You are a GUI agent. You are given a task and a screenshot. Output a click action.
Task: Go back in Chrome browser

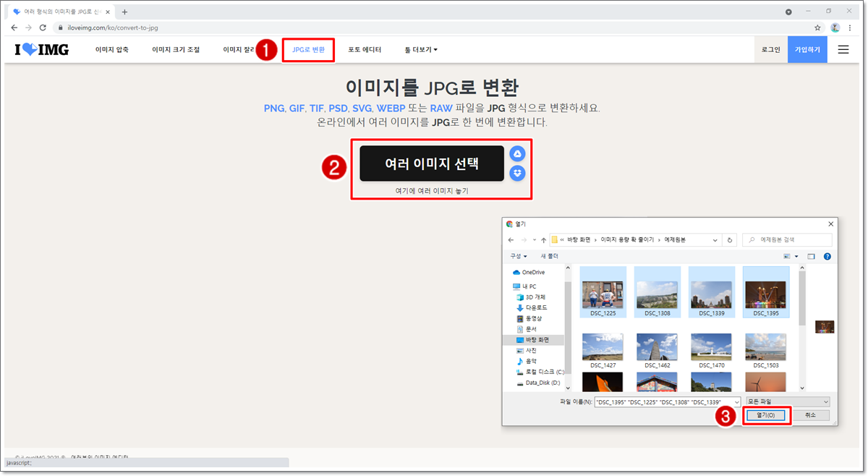[14, 27]
